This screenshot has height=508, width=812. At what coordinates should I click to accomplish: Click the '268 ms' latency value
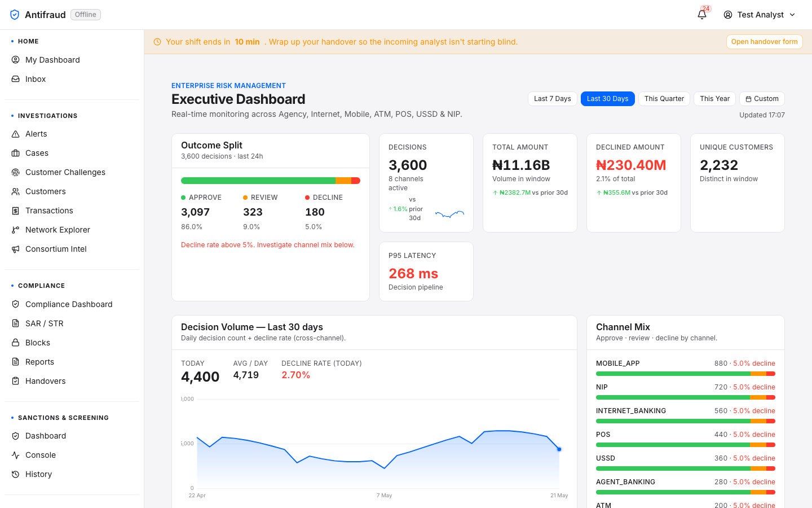pyautogui.click(x=413, y=274)
